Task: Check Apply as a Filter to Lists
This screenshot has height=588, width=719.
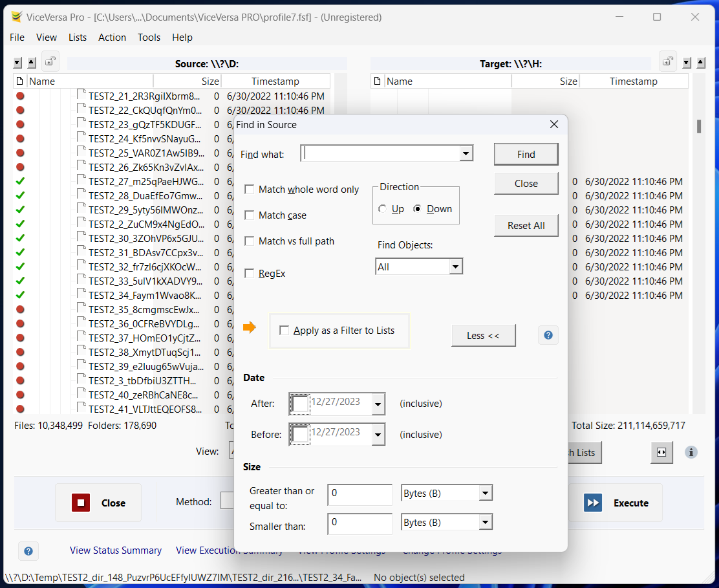Action: (284, 331)
